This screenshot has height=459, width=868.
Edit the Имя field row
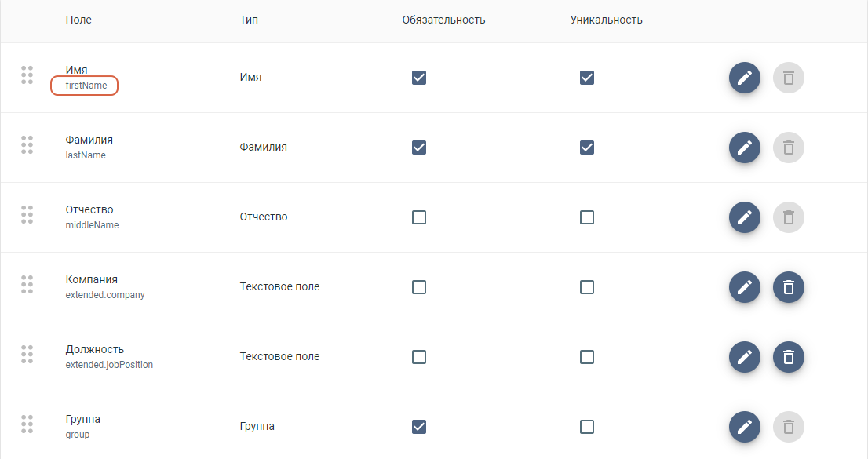point(744,78)
